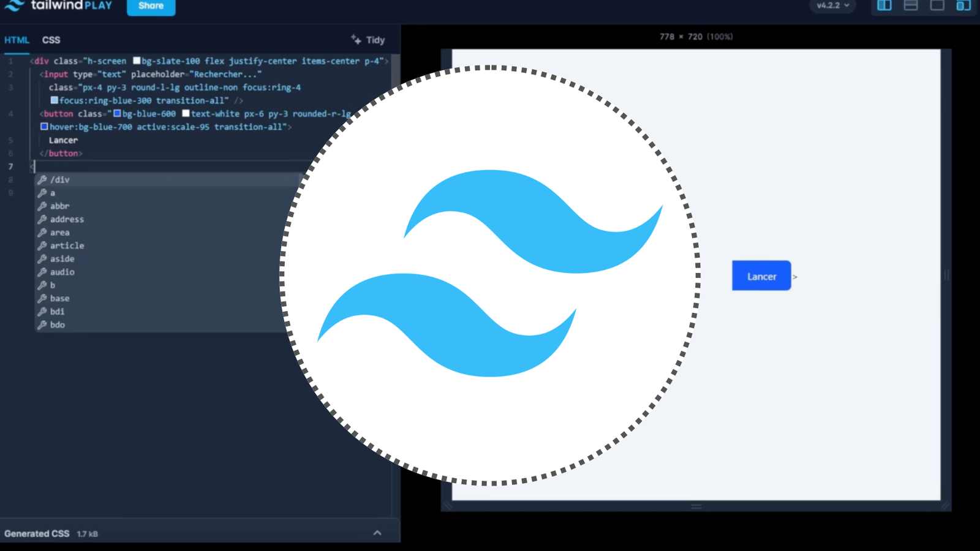Click the Tidy sparkle icon
This screenshot has width=980, height=551.
(356, 39)
